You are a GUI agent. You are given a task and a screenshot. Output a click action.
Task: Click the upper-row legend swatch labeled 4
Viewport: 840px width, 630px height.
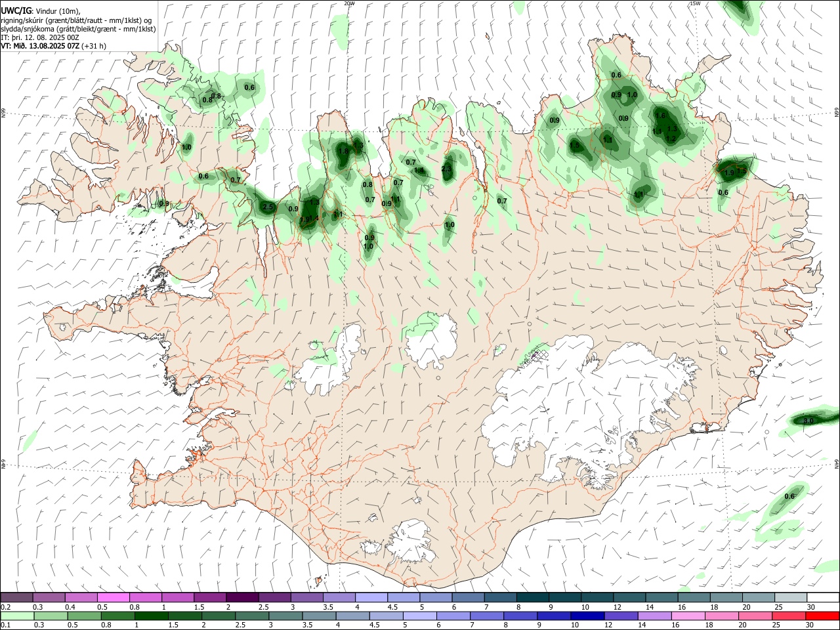click(x=370, y=597)
